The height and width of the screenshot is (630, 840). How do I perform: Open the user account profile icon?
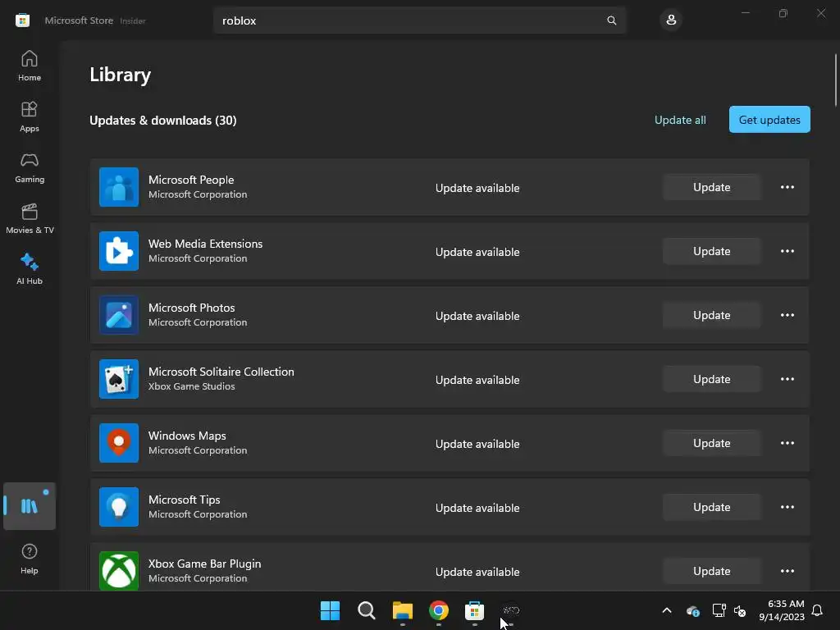point(671,21)
